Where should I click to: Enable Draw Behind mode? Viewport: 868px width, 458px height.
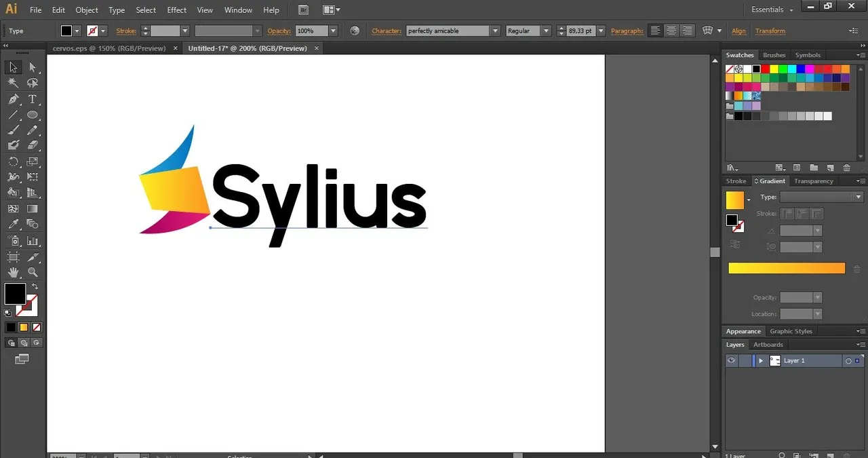24,343
